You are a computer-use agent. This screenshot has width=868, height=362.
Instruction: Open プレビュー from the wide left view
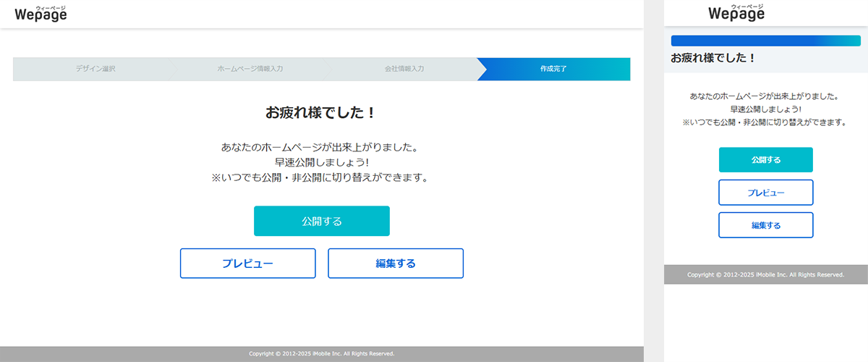click(247, 264)
